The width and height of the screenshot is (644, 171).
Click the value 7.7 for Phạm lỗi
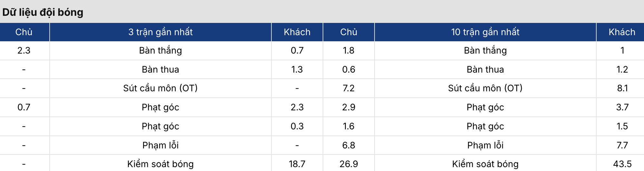[622, 145]
